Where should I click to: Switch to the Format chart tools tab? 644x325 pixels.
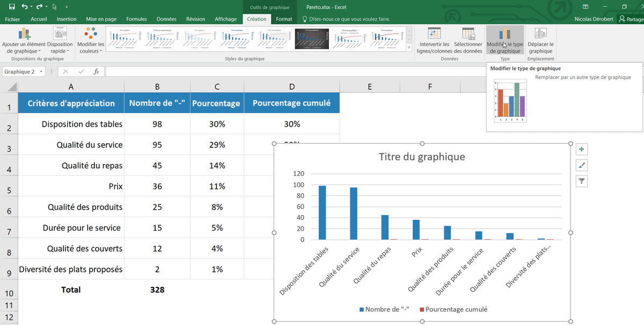tap(284, 19)
